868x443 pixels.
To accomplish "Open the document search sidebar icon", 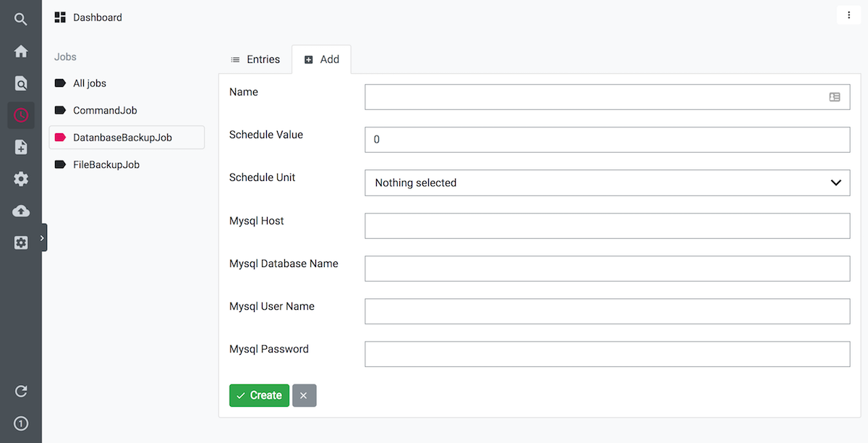I will [21, 83].
